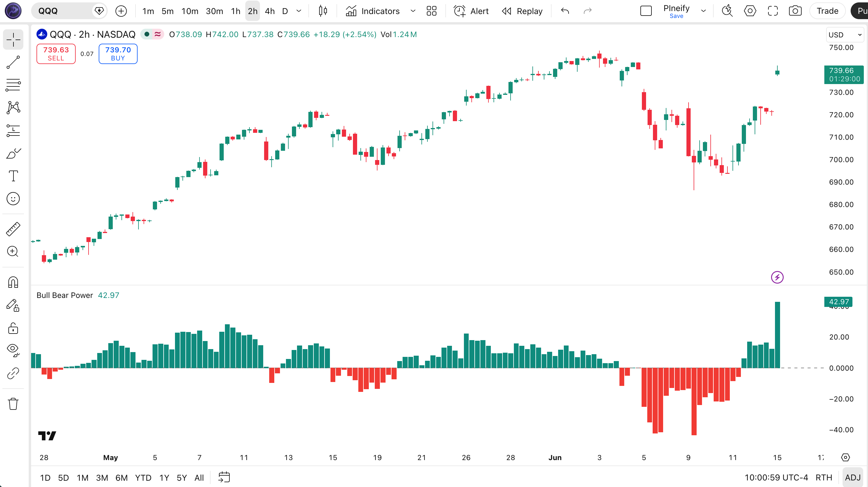This screenshot has height=487, width=868.
Task: Set date range to 1M
Action: (x=83, y=477)
